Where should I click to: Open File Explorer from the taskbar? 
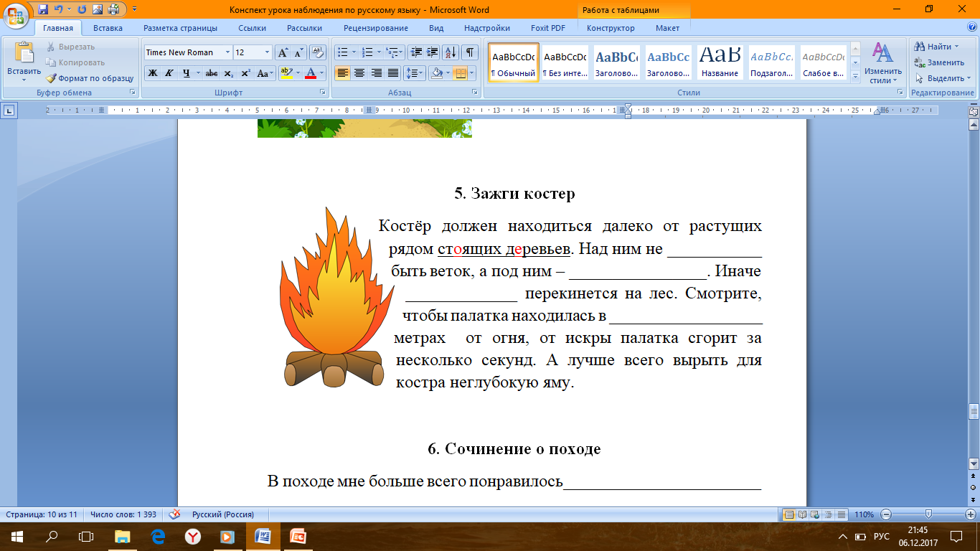coord(123,536)
